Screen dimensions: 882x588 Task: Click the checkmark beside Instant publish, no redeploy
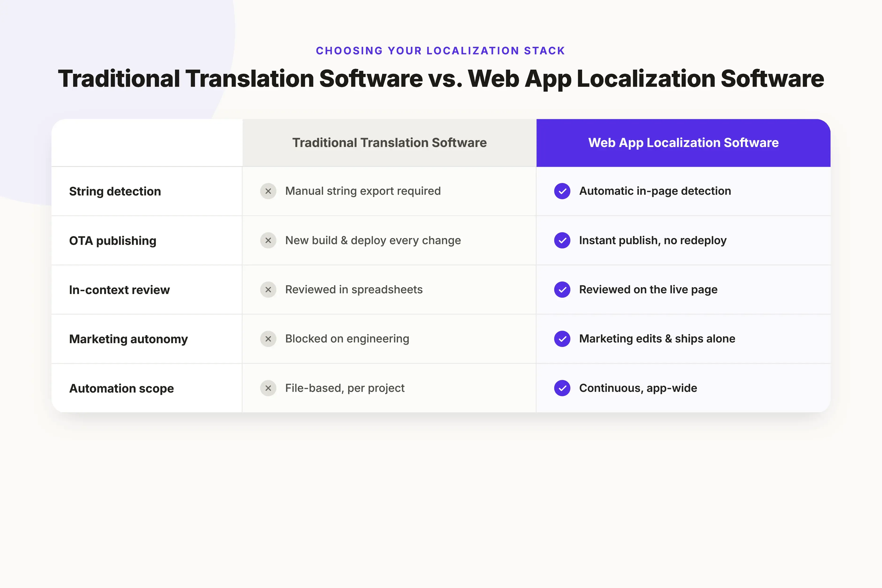click(x=562, y=240)
